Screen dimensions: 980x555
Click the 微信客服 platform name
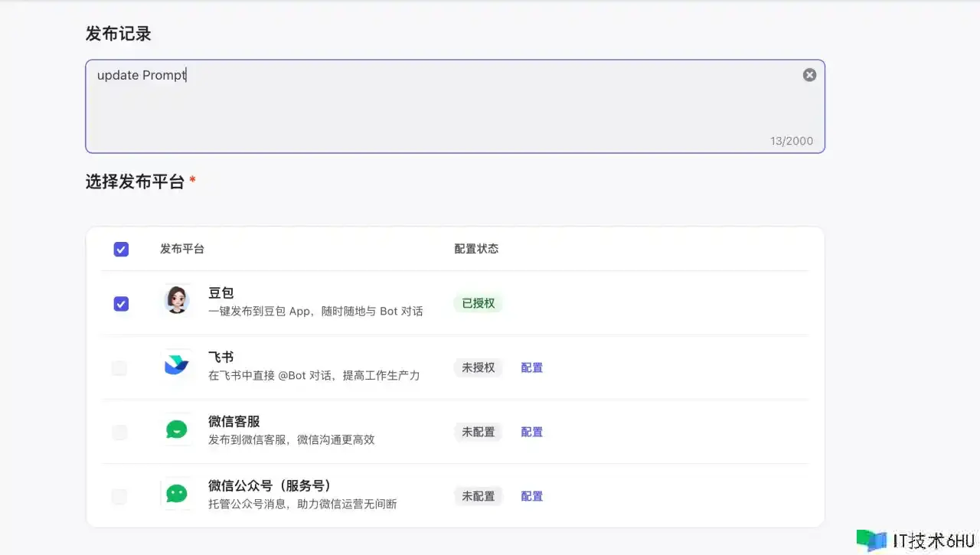tap(234, 422)
